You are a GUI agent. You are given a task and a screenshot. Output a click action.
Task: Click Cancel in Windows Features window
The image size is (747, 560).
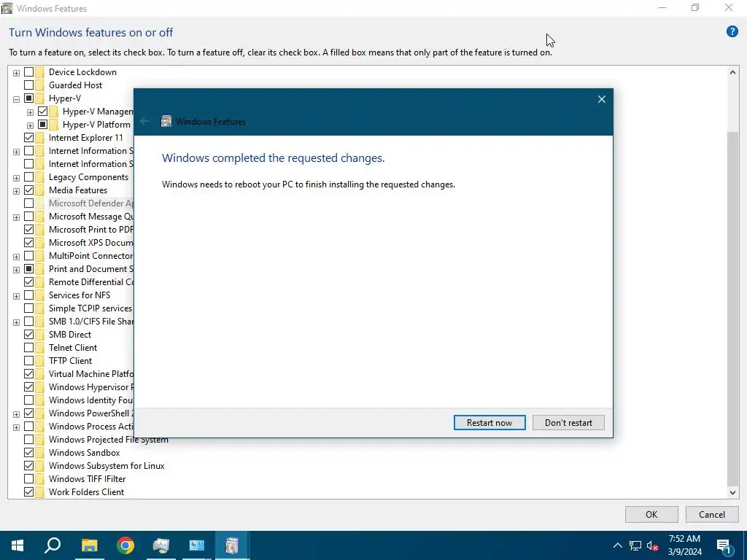[x=712, y=514]
